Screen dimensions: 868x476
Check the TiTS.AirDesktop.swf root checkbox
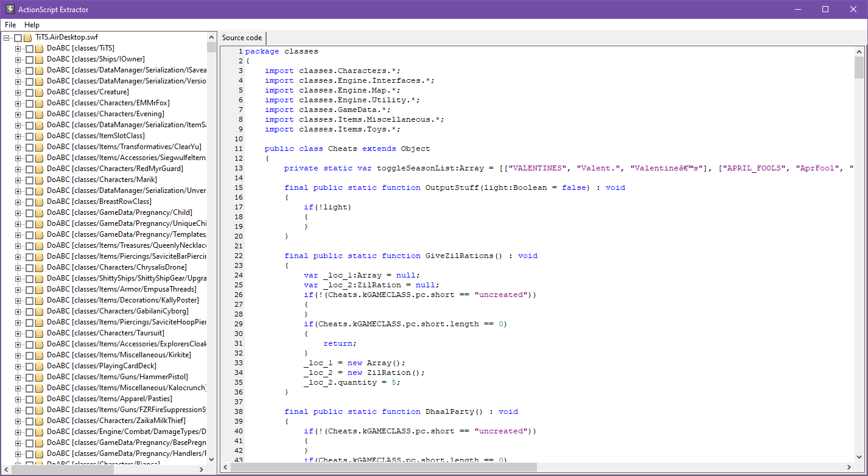click(x=18, y=37)
